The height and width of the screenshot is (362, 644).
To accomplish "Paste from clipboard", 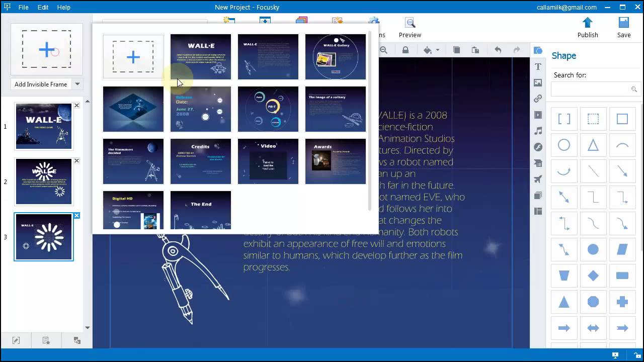I will pyautogui.click(x=475, y=50).
